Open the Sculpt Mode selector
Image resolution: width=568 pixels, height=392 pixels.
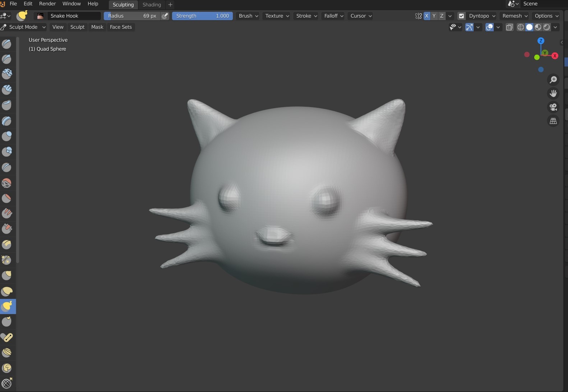click(x=24, y=27)
